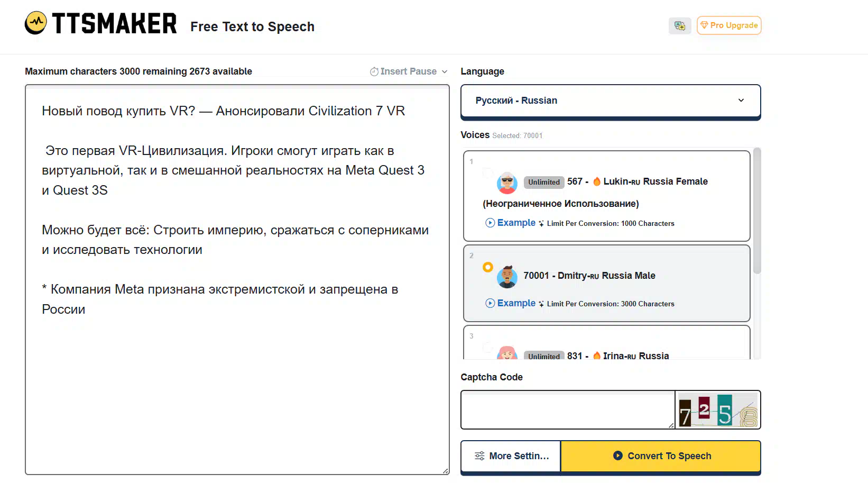Play the Example for Dmitry-RU voice
The image size is (868, 483).
pyautogui.click(x=511, y=303)
